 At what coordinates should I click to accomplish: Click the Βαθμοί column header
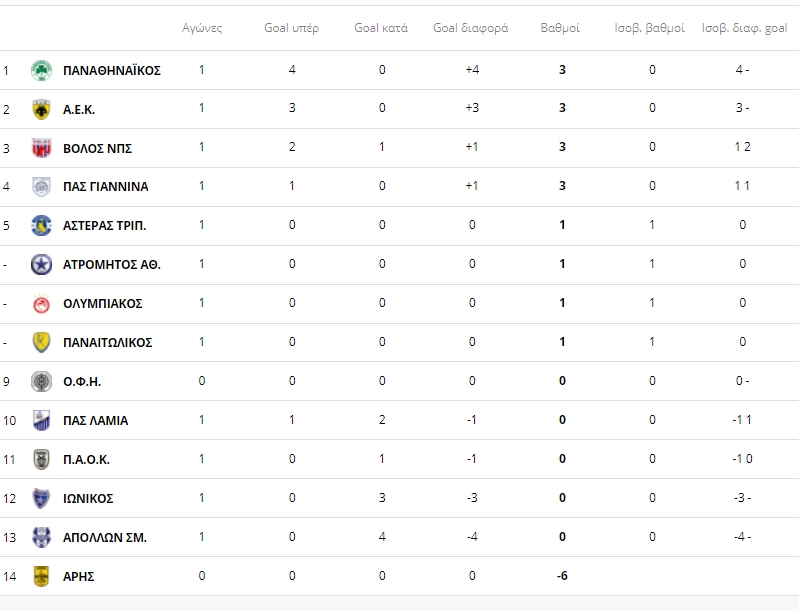click(x=560, y=28)
